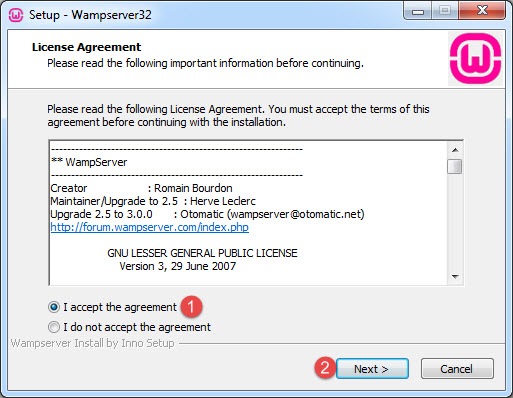Click the license scrollbar up arrow
This screenshot has height=398, width=513.
click(455, 150)
